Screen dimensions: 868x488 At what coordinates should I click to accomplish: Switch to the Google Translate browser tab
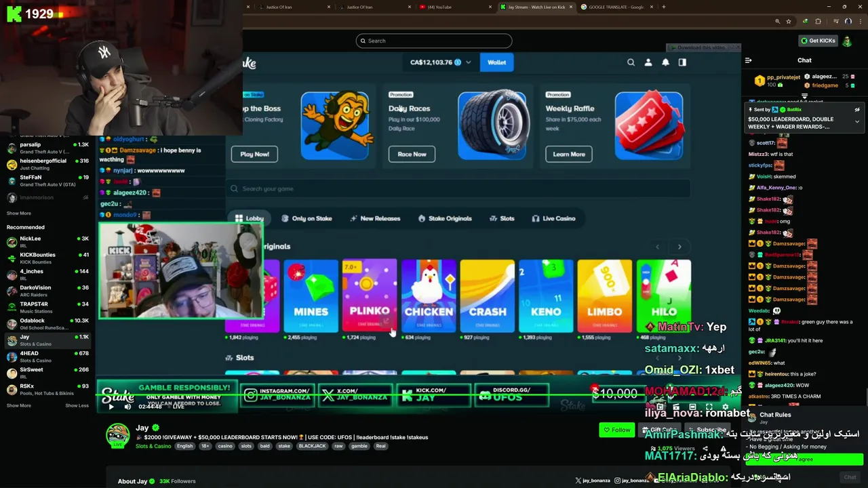[x=616, y=7]
